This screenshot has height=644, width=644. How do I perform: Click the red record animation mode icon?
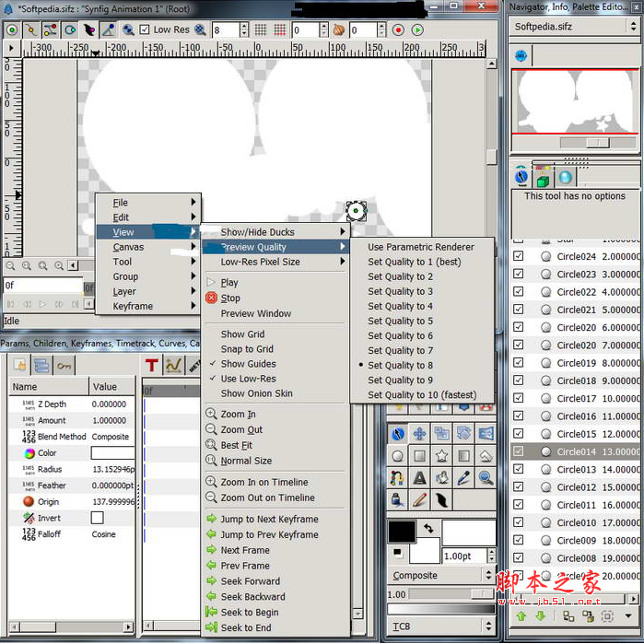tap(398, 30)
